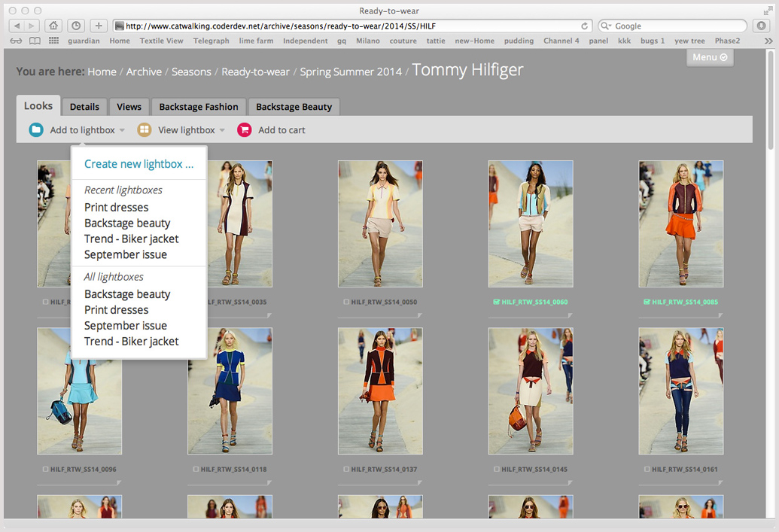Open the Top Sites grid icon

tap(53, 41)
